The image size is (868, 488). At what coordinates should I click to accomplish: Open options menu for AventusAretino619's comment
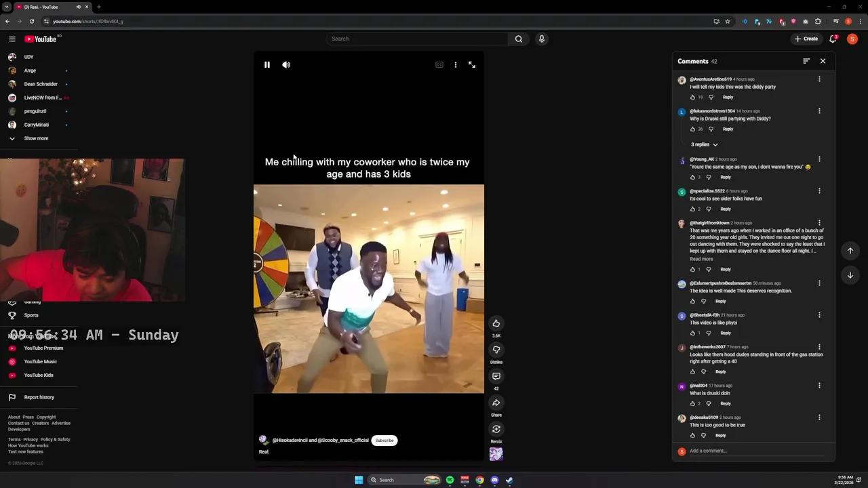click(x=819, y=79)
